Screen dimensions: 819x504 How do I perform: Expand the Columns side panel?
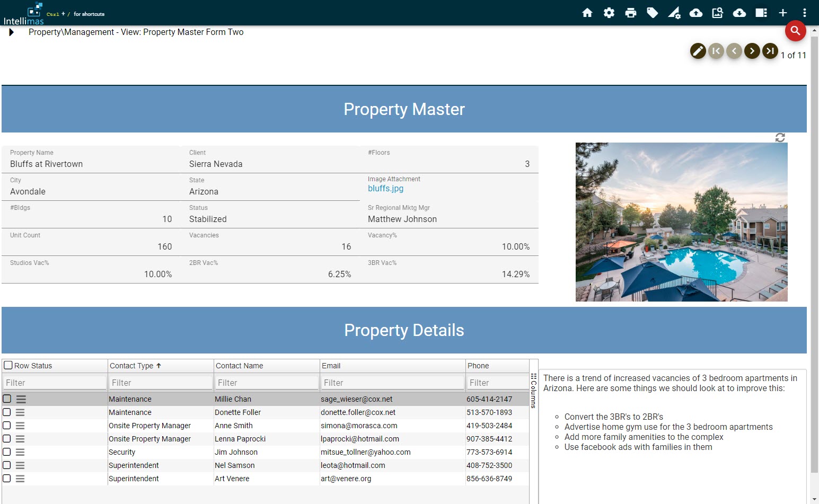pyautogui.click(x=533, y=391)
